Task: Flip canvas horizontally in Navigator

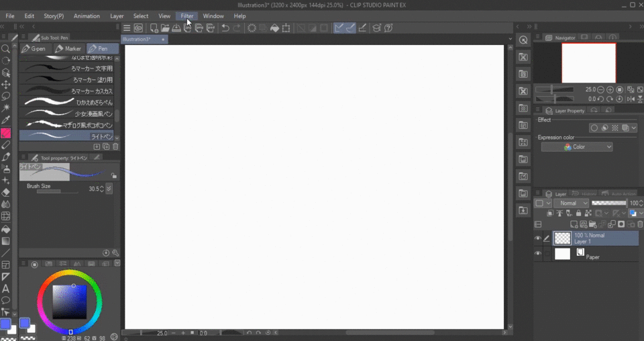Action: click(x=631, y=99)
